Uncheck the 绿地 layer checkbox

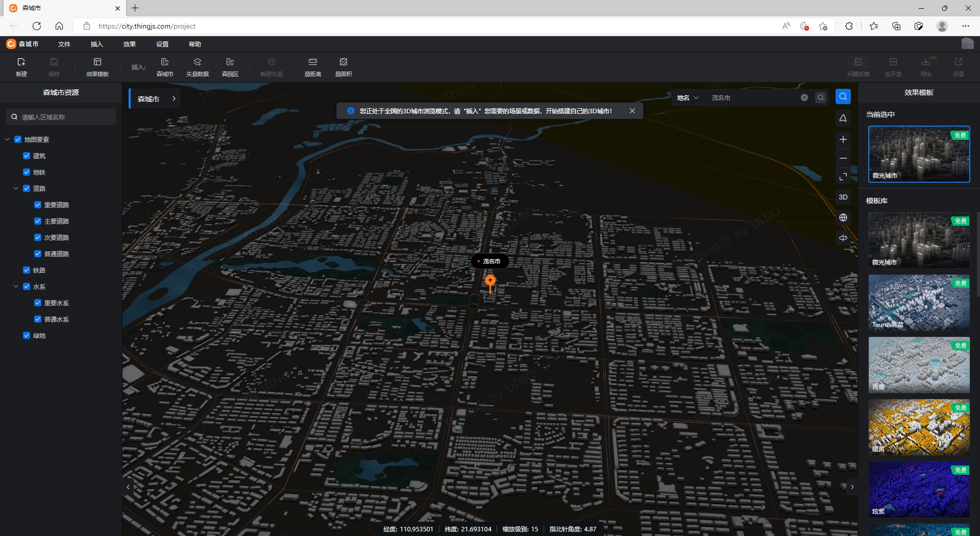pos(27,335)
